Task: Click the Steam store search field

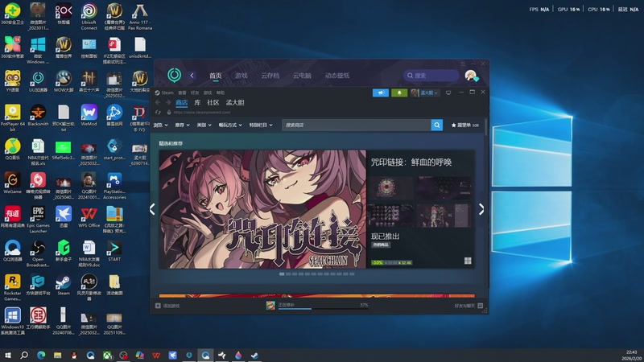Action: pos(357,125)
